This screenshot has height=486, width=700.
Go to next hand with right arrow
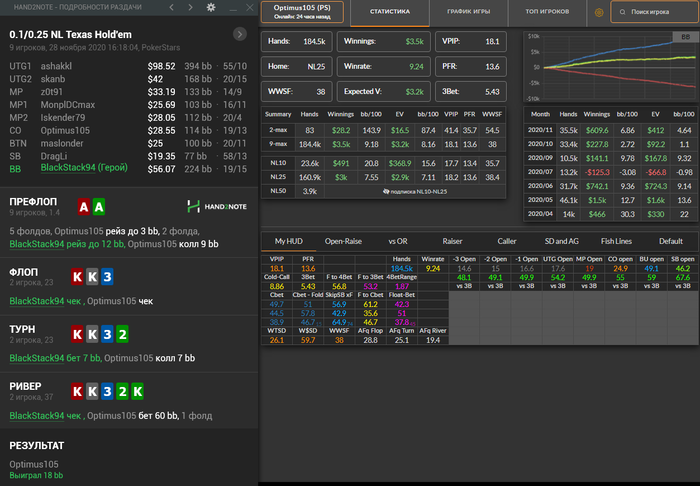pyautogui.click(x=191, y=7)
